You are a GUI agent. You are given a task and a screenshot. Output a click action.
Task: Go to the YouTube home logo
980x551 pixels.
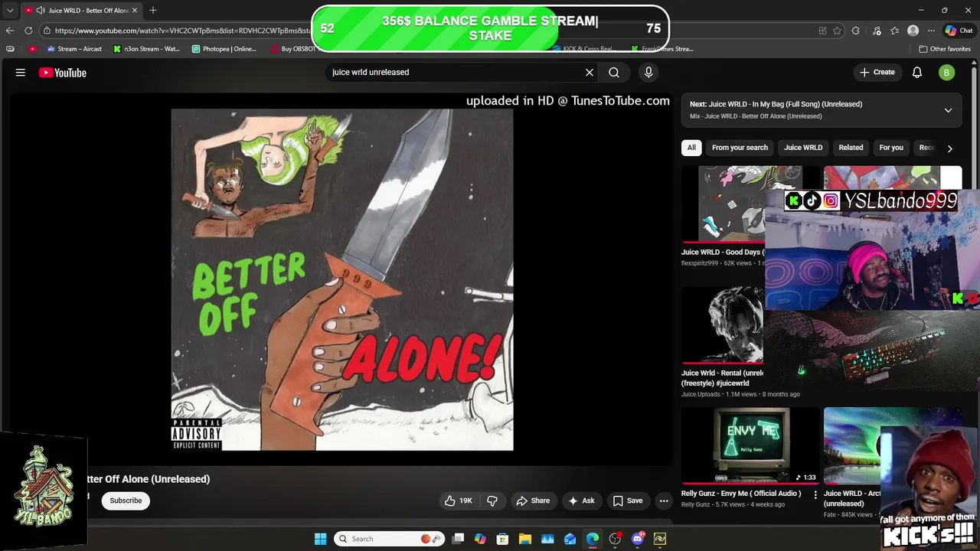(63, 73)
